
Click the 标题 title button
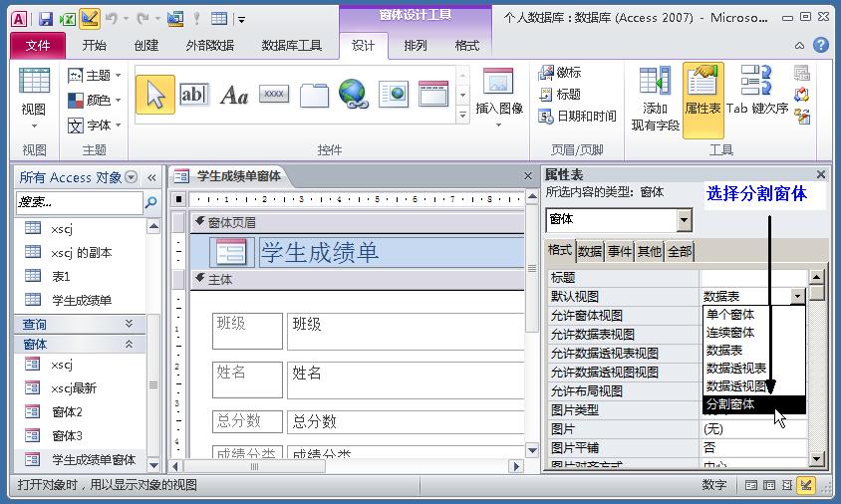[560, 95]
